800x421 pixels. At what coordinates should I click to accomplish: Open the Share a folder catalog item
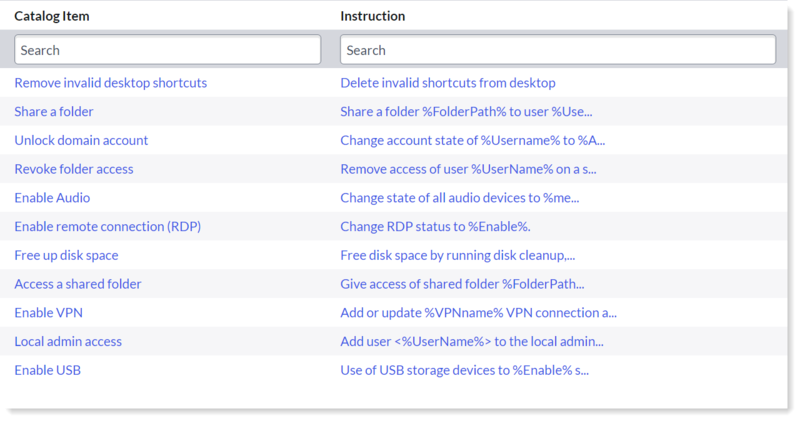[x=54, y=111]
